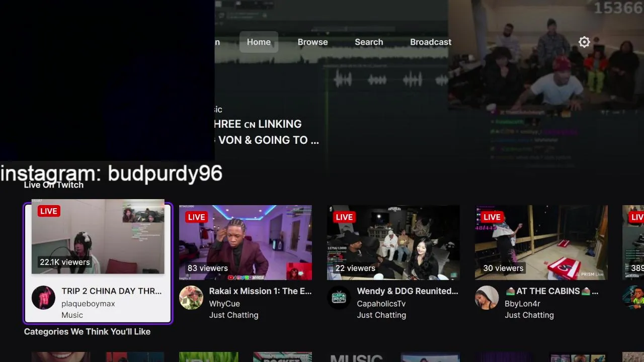Viewport: 644px width, 362px height.
Task: Click BbyLon4r channel avatar
Action: tap(487, 298)
